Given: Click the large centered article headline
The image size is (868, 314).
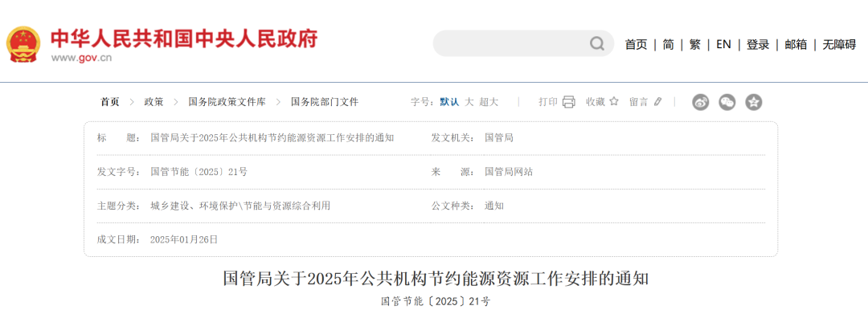Looking at the screenshot, I should click(x=436, y=279).
